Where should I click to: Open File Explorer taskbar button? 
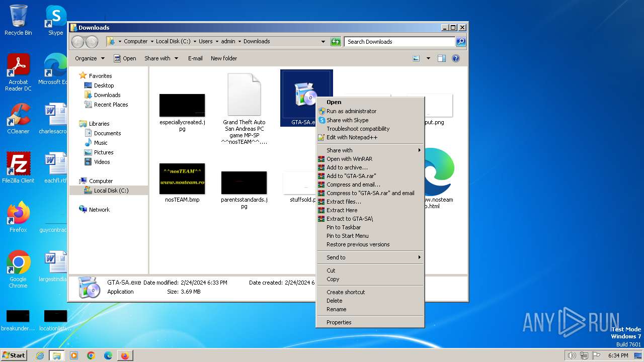pos(57,355)
